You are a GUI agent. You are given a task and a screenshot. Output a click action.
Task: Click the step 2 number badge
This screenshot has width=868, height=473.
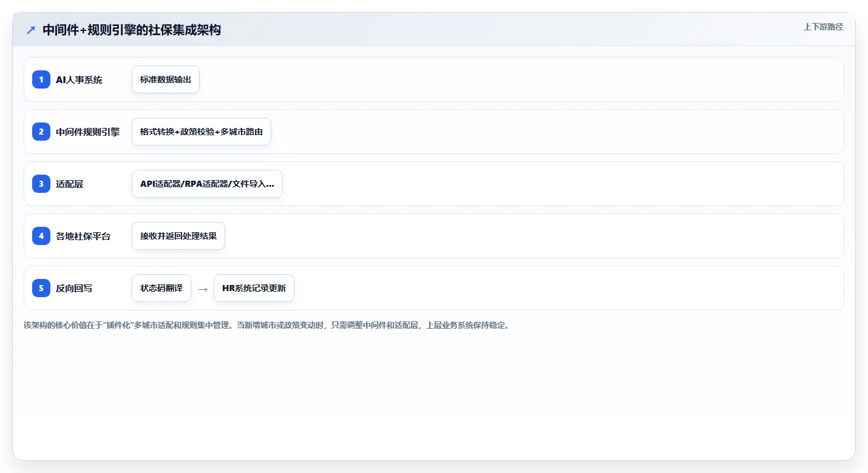pyautogui.click(x=41, y=132)
